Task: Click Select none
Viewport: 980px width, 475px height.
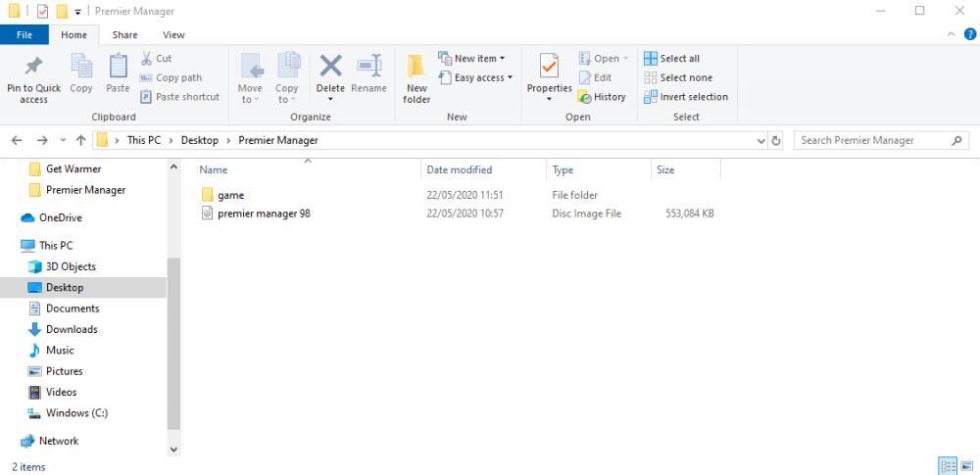Action: pos(678,77)
